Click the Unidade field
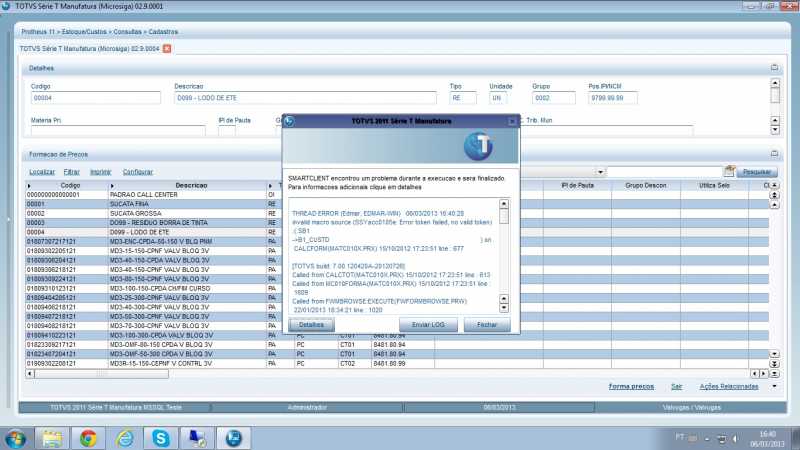This screenshot has height=450, width=800. (x=498, y=98)
